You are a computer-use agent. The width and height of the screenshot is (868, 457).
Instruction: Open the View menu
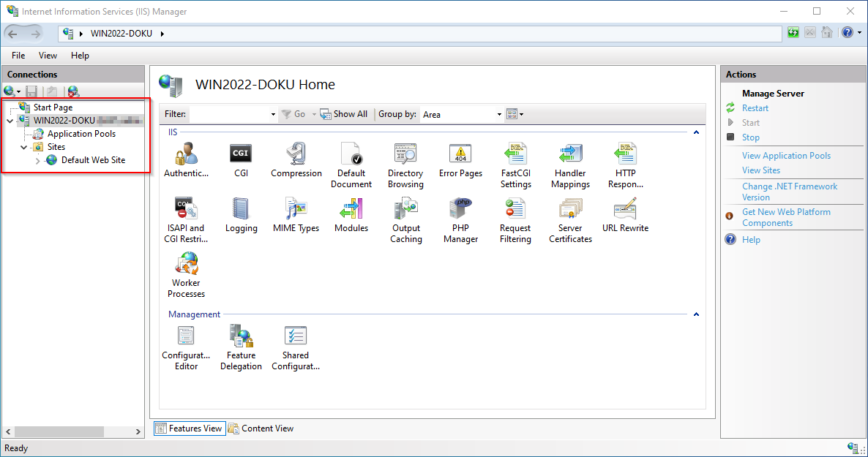coord(48,56)
